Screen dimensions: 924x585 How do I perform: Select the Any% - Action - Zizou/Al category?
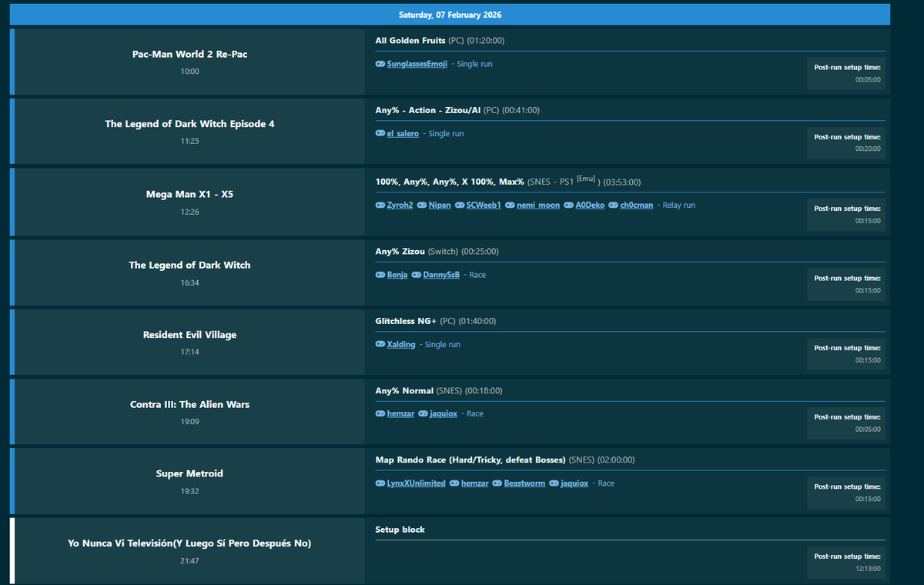[x=428, y=110]
